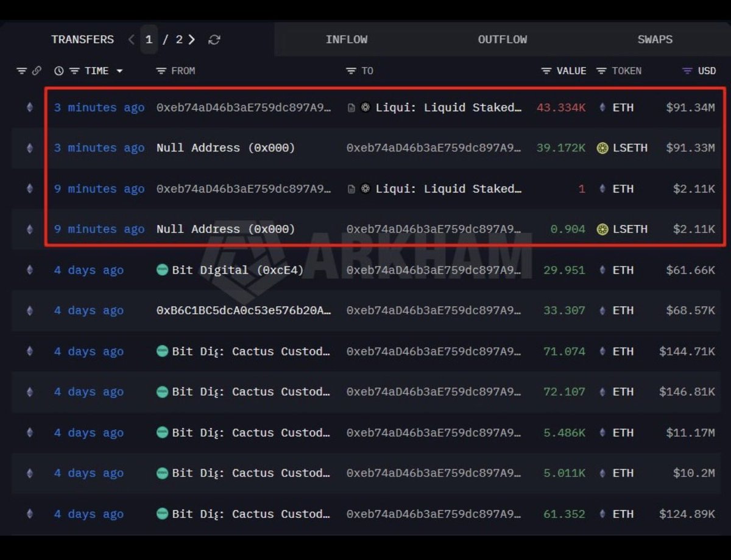Open recipient address in 33.307 ETH row

click(x=434, y=310)
